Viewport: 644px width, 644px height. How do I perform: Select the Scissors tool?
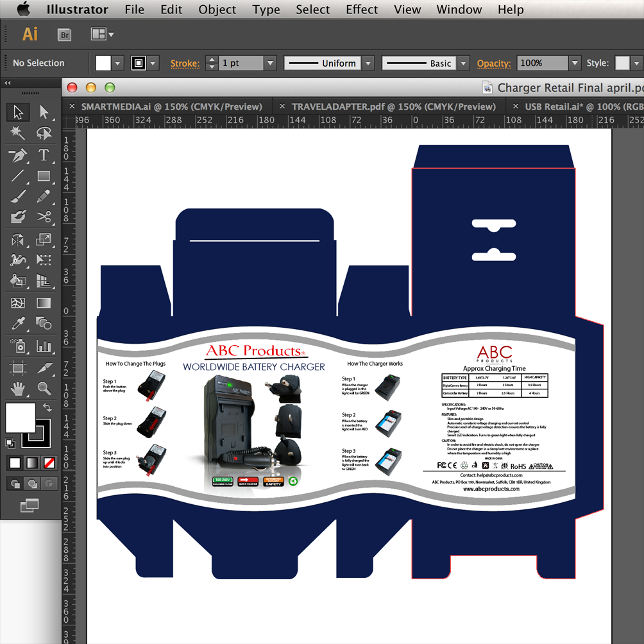click(44, 216)
